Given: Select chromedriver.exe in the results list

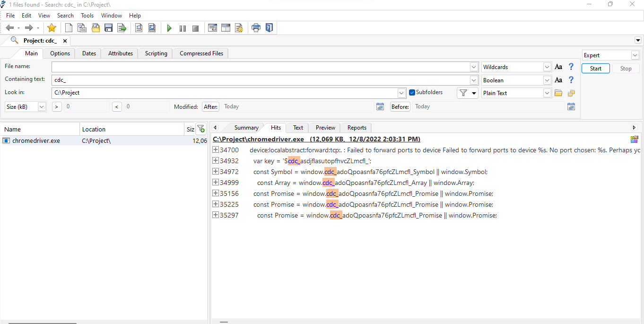Looking at the screenshot, I should pyautogui.click(x=104, y=140).
